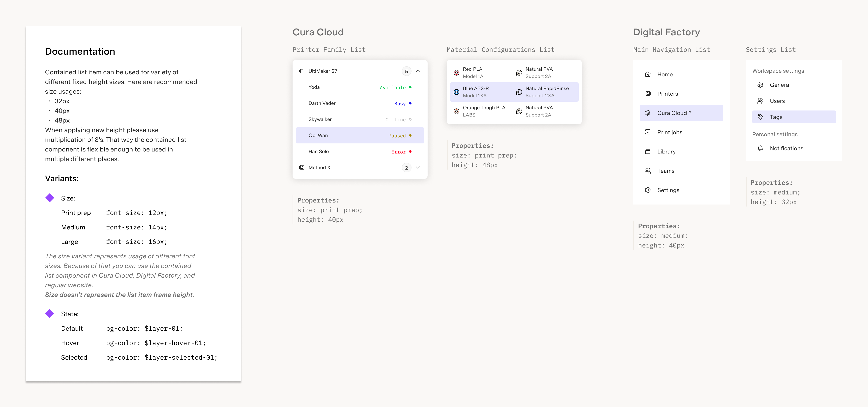Click the Error status label
Viewport: 868px width, 407px height.
click(398, 152)
